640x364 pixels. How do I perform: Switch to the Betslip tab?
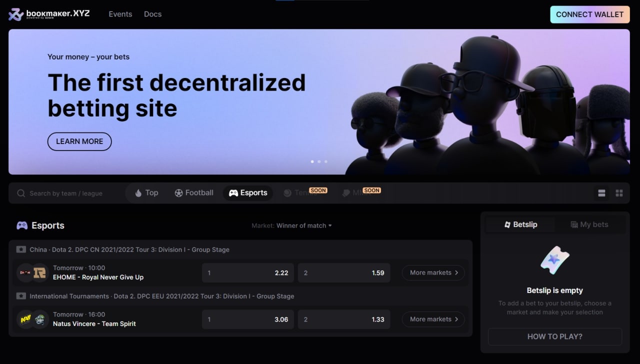pyautogui.click(x=521, y=224)
